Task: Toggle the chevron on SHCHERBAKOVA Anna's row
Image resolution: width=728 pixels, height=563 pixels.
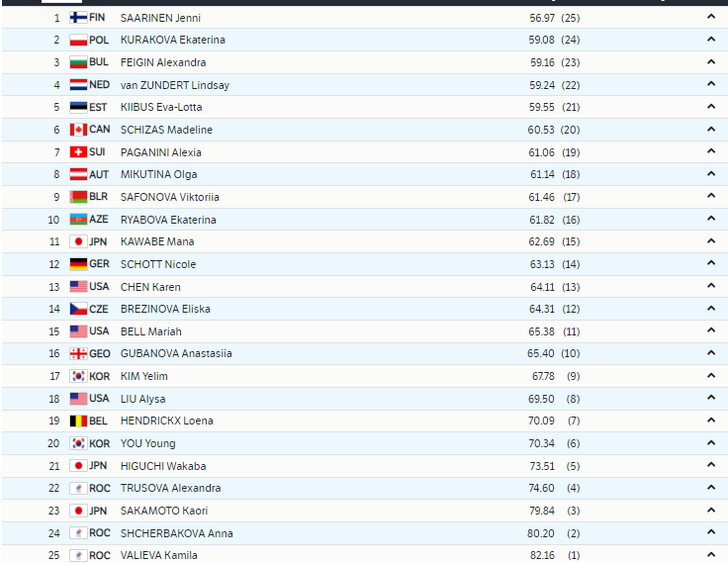Action: 711,532
